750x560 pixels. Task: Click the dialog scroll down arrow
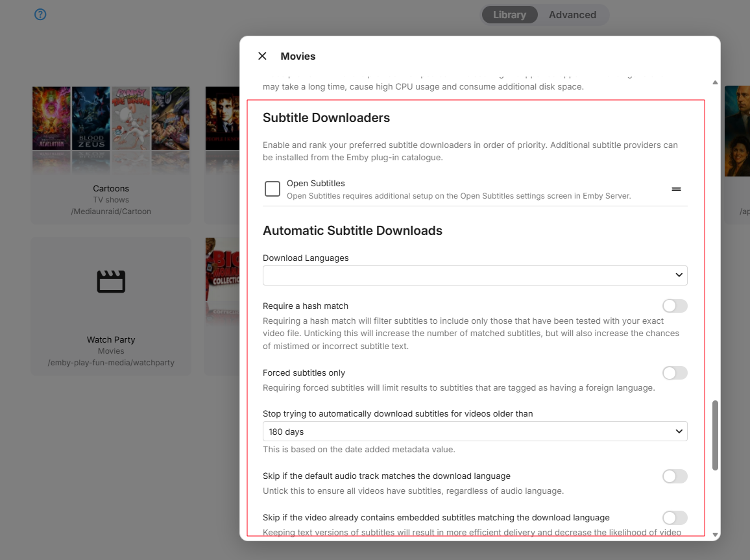click(715, 535)
